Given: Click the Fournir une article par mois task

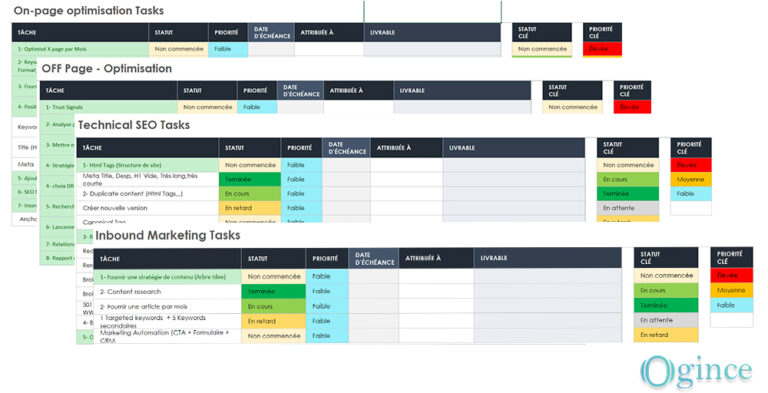Looking at the screenshot, I should pos(168,306).
